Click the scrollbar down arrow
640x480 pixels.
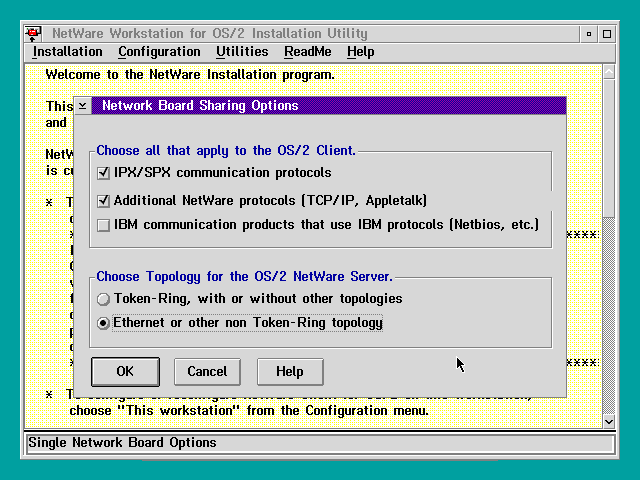pyautogui.click(x=609, y=421)
